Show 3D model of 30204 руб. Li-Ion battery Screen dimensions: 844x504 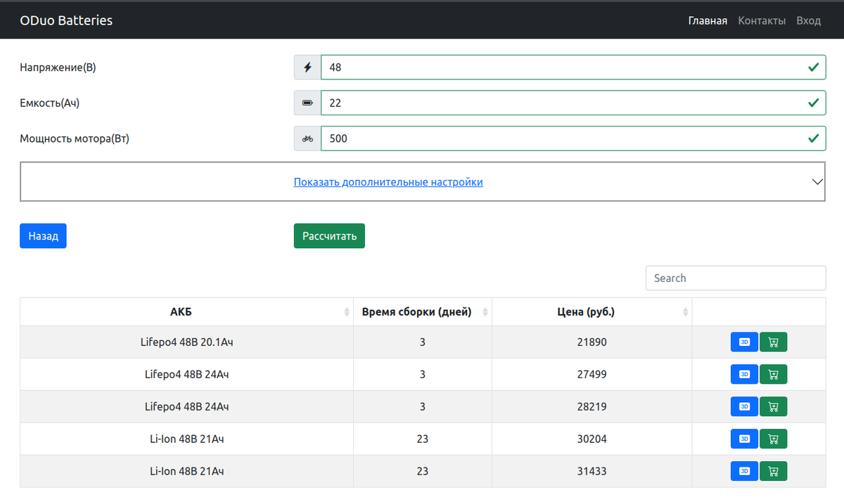point(744,439)
